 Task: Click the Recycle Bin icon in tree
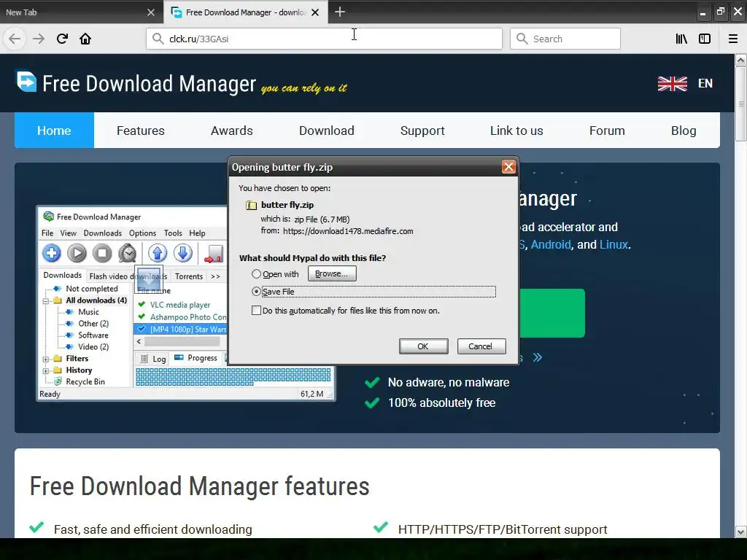(58, 381)
